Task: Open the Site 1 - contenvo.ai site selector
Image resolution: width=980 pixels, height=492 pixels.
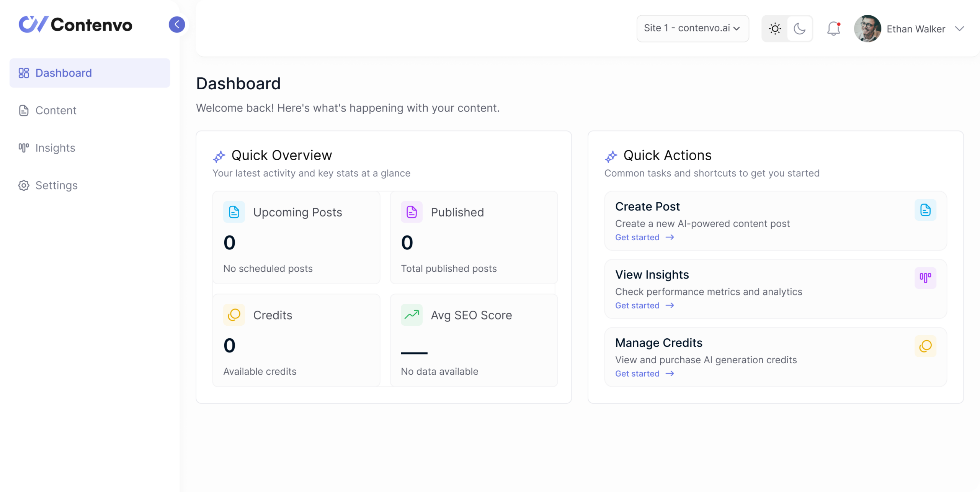Action: coord(693,28)
